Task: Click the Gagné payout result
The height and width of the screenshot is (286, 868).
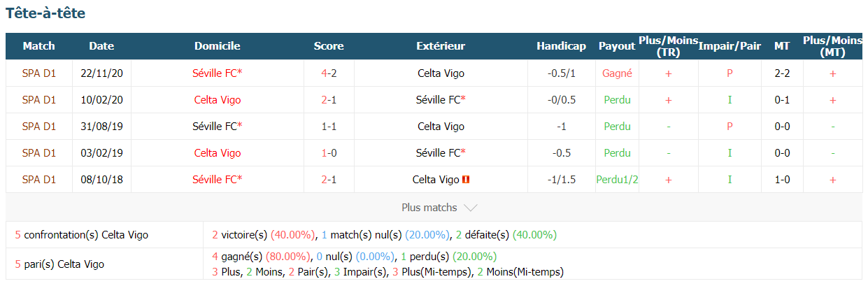Action: (617, 73)
